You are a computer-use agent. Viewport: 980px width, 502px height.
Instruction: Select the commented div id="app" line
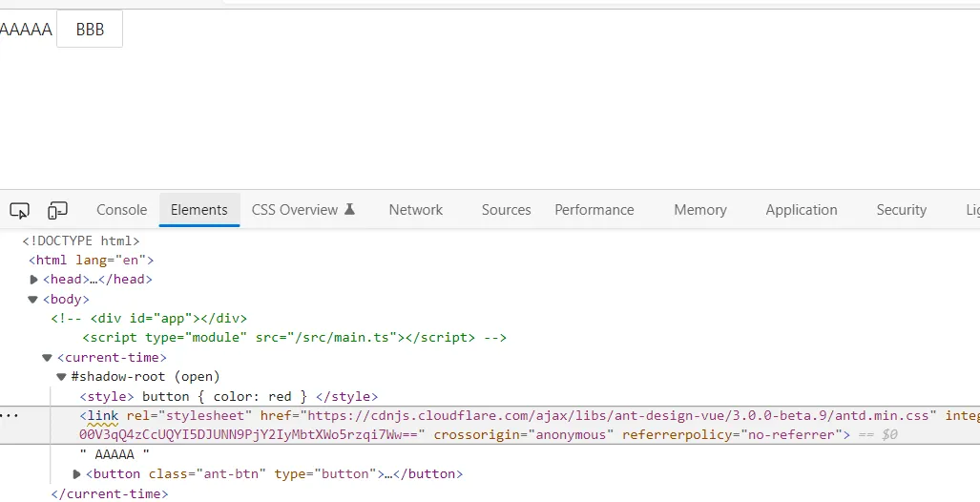[150, 319]
